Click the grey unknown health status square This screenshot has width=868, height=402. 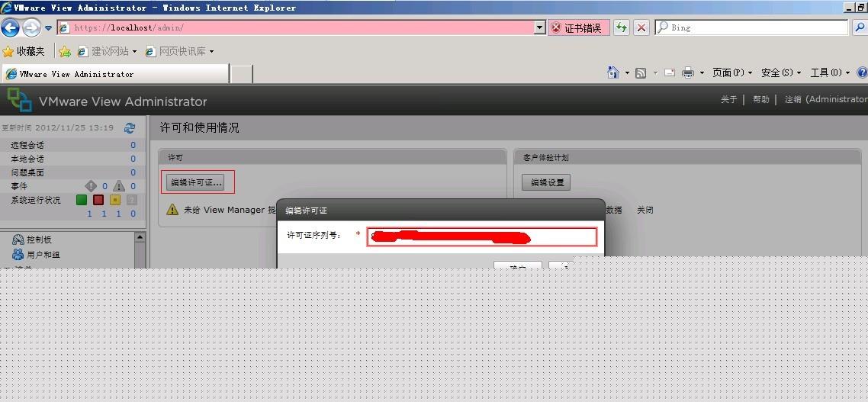[x=132, y=200]
